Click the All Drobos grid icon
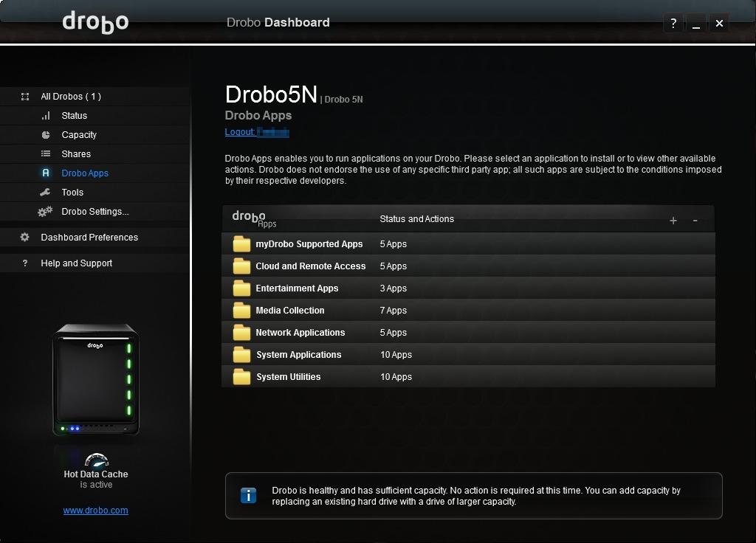The image size is (756, 543). pyautogui.click(x=25, y=97)
